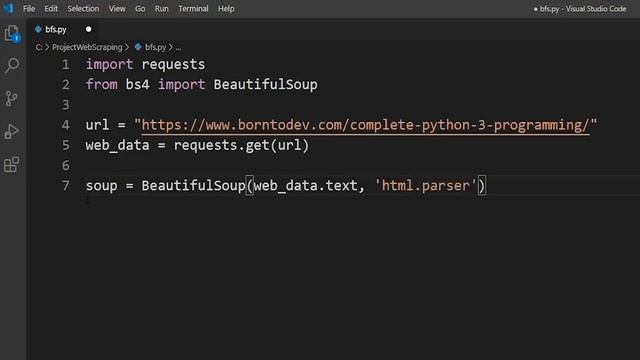Open the Go menu
Viewport: 640px width, 360px height.
pyautogui.click(x=140, y=9)
